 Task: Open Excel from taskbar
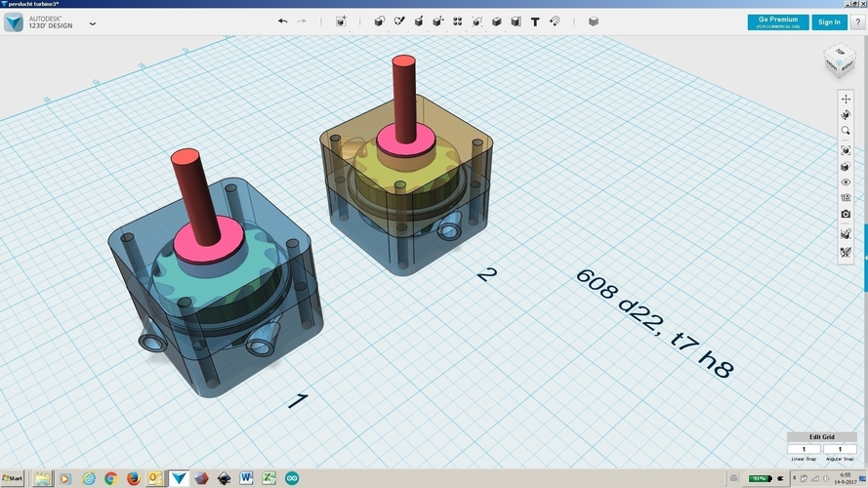(x=269, y=478)
